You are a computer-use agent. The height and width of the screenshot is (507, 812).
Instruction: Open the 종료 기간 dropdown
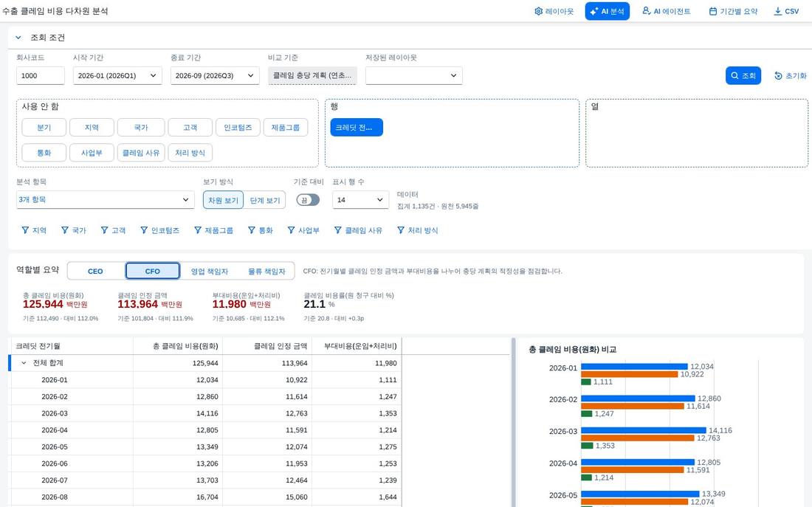214,75
